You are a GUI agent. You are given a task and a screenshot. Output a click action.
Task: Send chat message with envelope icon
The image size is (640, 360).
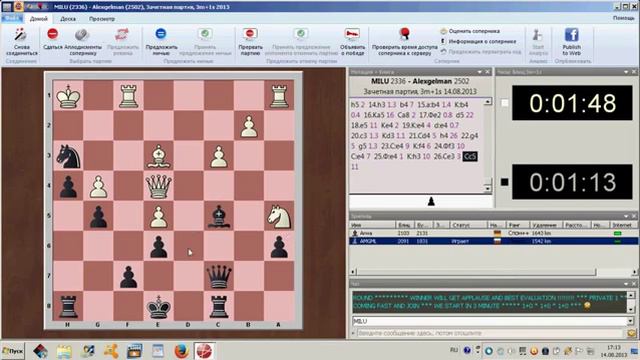631,333
